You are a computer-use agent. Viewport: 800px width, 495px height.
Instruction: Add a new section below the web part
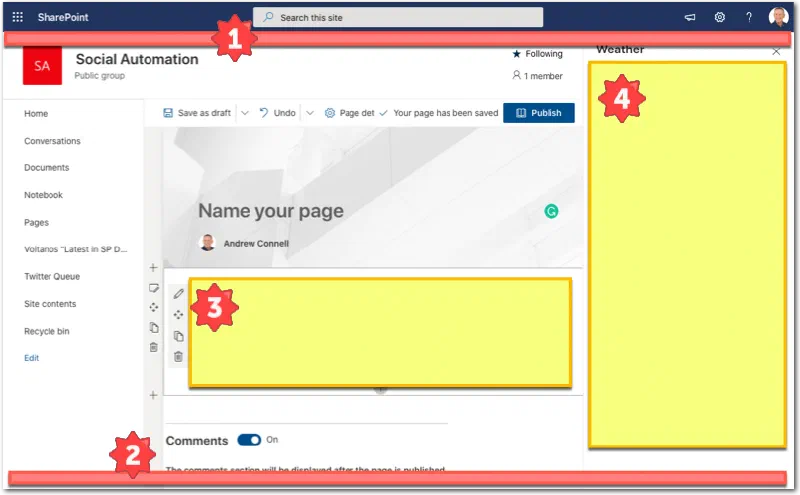click(x=153, y=395)
